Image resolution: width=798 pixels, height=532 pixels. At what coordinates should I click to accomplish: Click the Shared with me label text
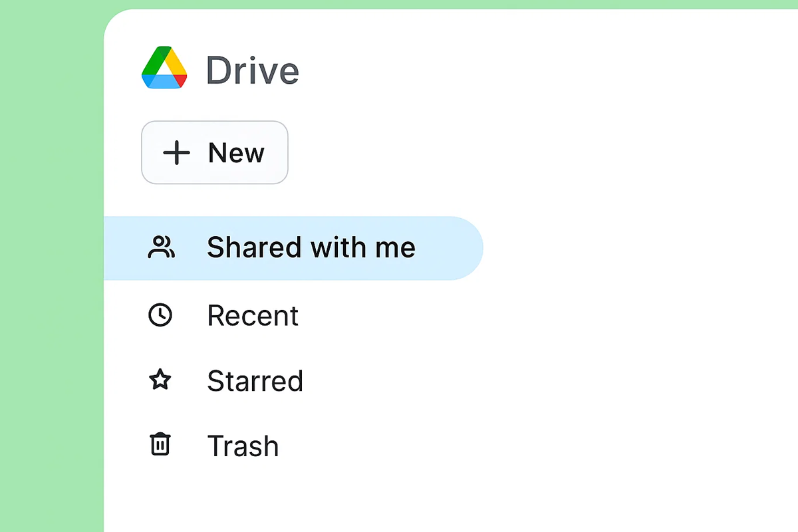311,247
